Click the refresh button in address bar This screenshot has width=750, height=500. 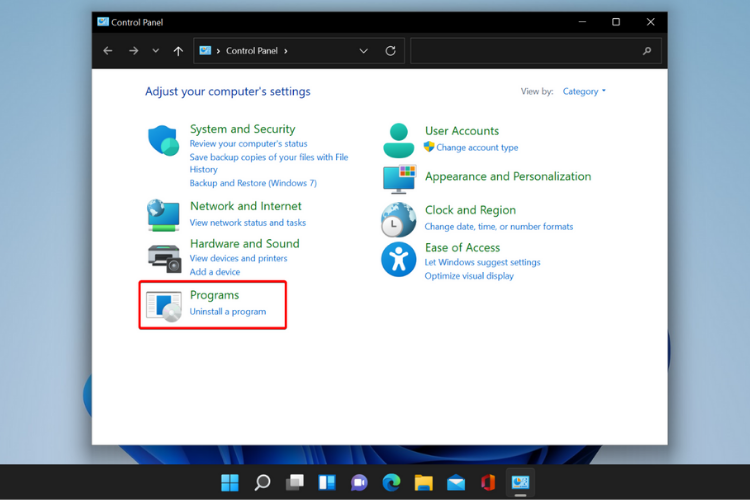(391, 51)
